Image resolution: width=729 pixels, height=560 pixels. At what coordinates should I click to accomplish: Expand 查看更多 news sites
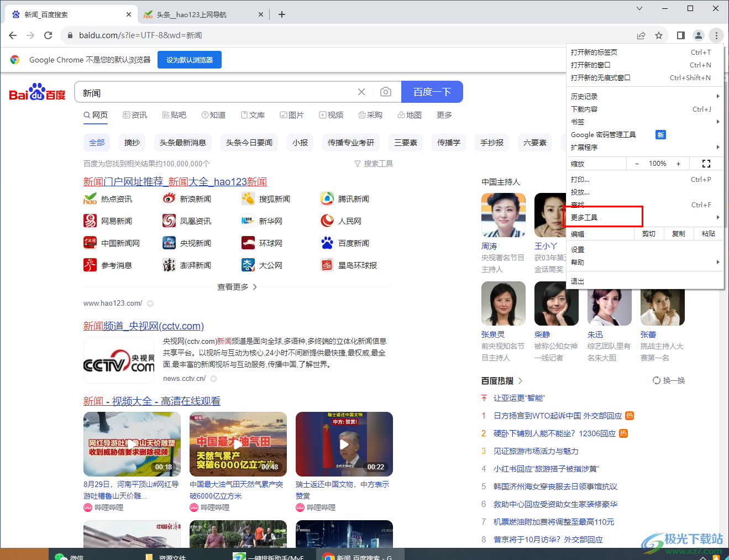tap(237, 287)
